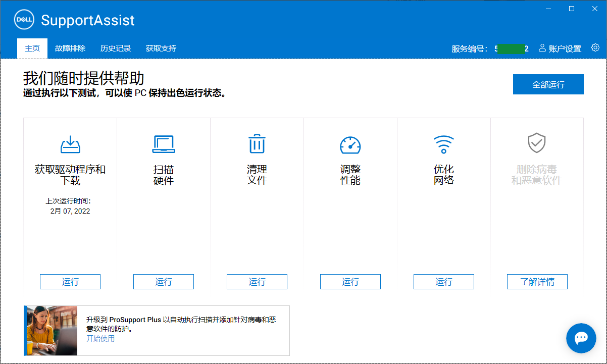Viewport: 607px width, 364px height.
Task: Click the ProSupport Plus banner photo
Action: 51,331
